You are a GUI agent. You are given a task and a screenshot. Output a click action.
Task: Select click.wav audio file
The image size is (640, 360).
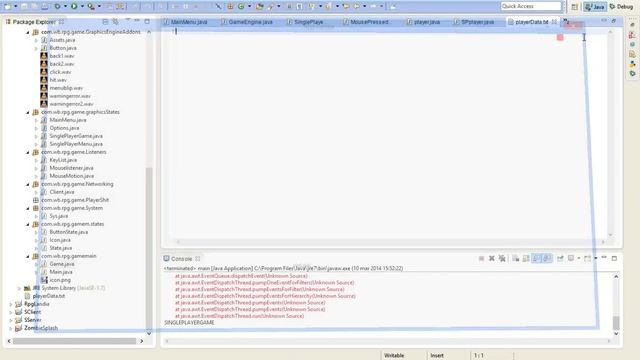60,72
